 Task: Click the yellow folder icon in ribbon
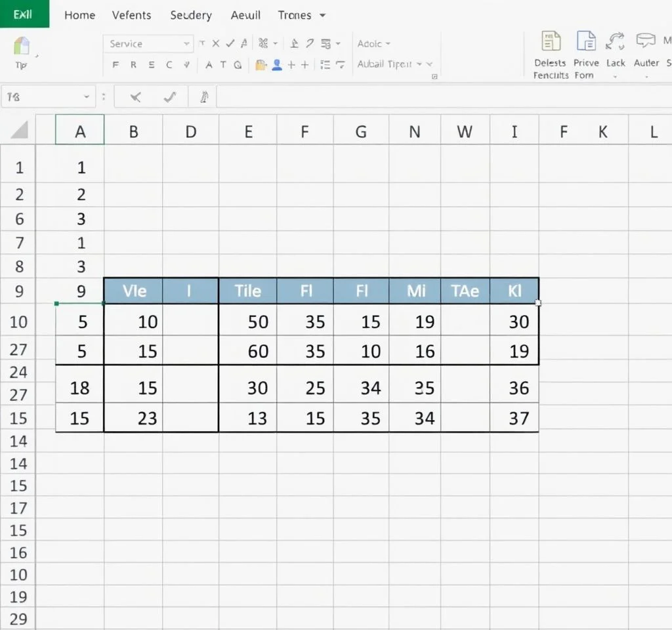click(x=261, y=64)
